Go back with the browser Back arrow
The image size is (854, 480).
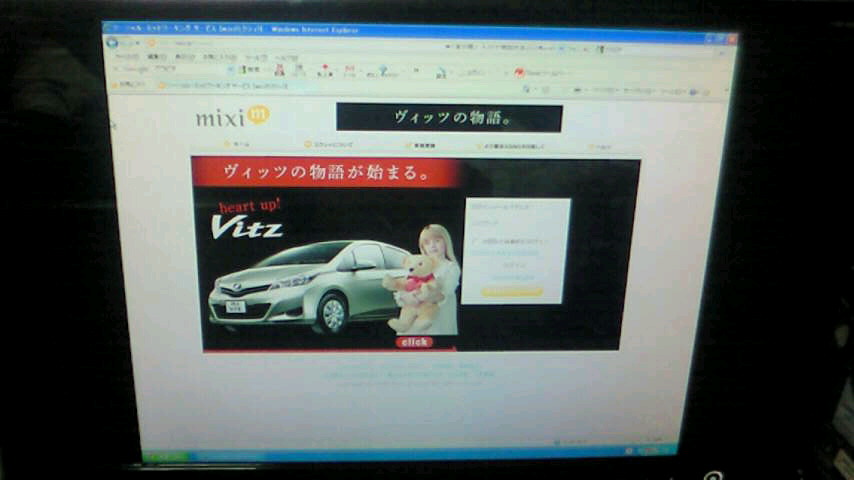pyautogui.click(x=113, y=42)
